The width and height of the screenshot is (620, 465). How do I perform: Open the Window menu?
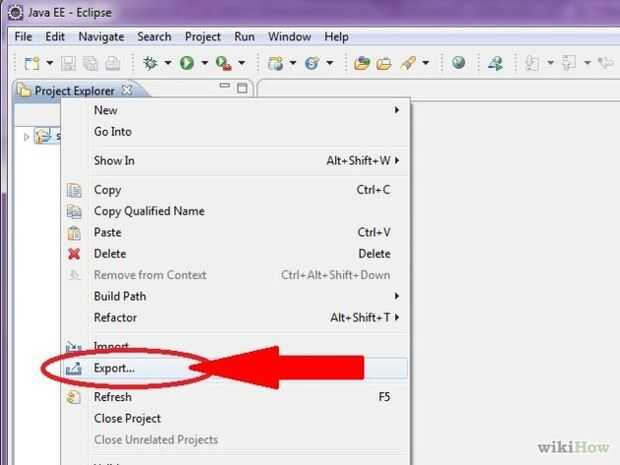[289, 37]
